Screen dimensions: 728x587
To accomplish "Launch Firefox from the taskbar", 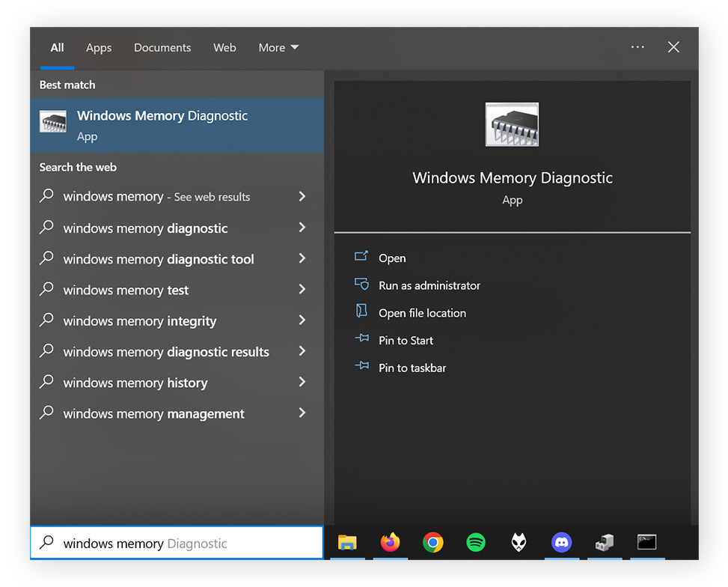I will coord(390,543).
